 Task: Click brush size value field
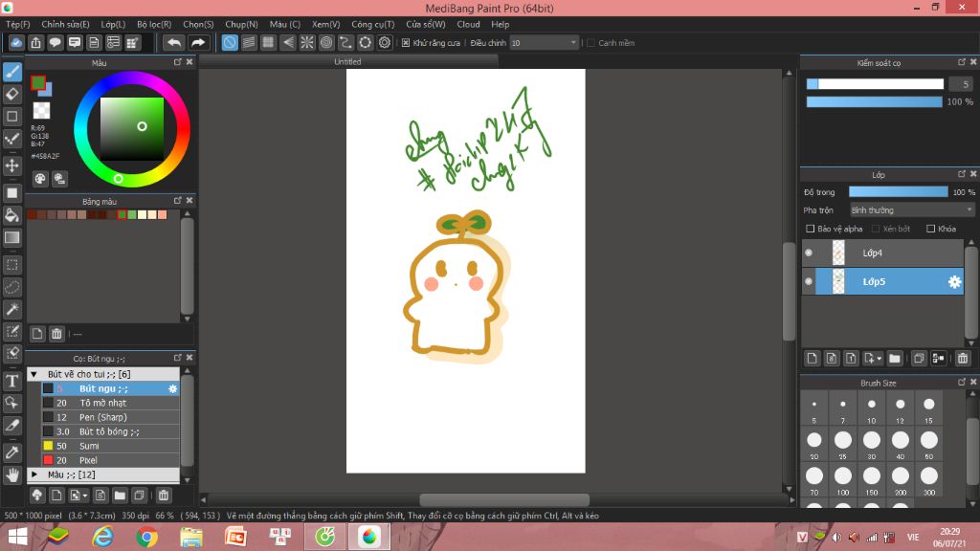pos(961,84)
